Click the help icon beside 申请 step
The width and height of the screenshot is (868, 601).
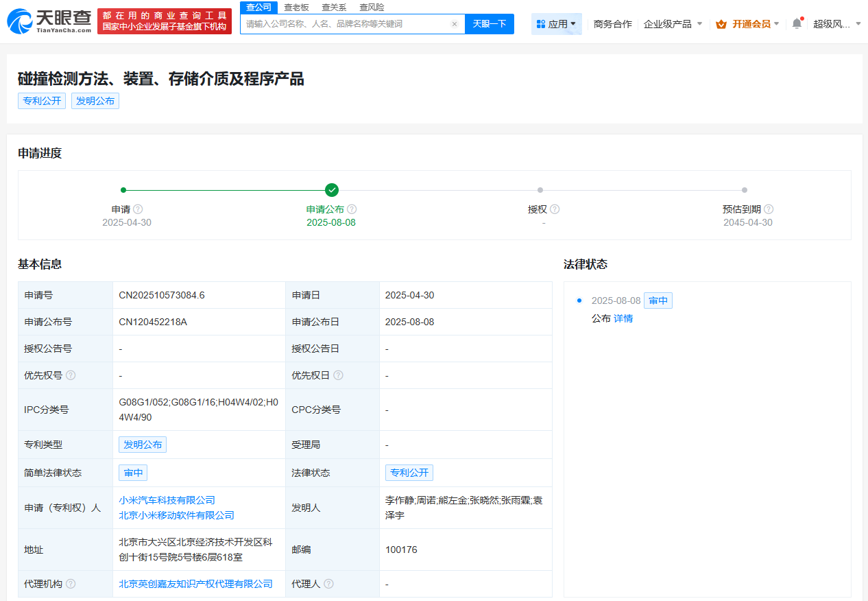(x=138, y=209)
